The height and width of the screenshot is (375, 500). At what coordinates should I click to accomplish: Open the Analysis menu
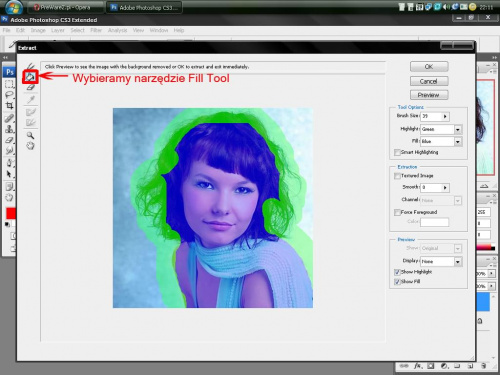pyautogui.click(x=117, y=30)
